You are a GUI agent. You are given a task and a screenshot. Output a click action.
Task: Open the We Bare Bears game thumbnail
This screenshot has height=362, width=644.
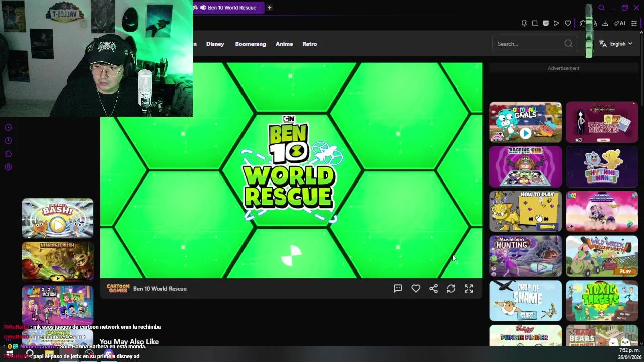(602, 335)
